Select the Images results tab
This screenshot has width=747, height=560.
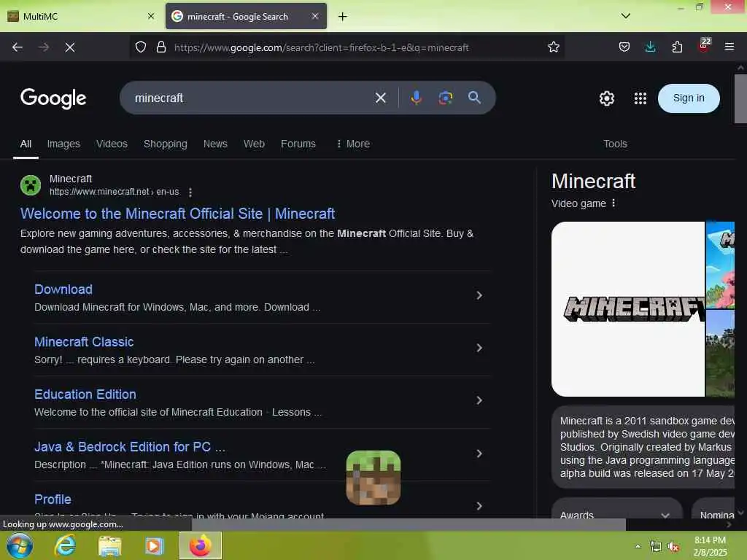pyautogui.click(x=63, y=144)
